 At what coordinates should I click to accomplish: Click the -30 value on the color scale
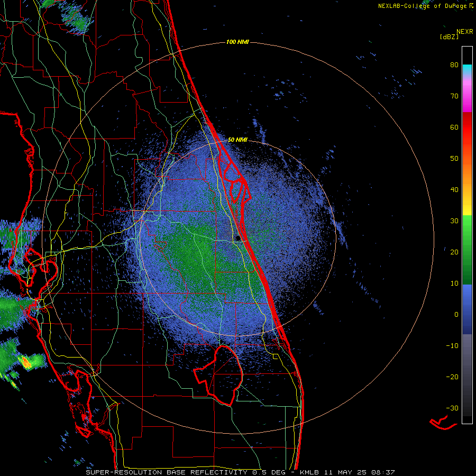click(x=452, y=408)
